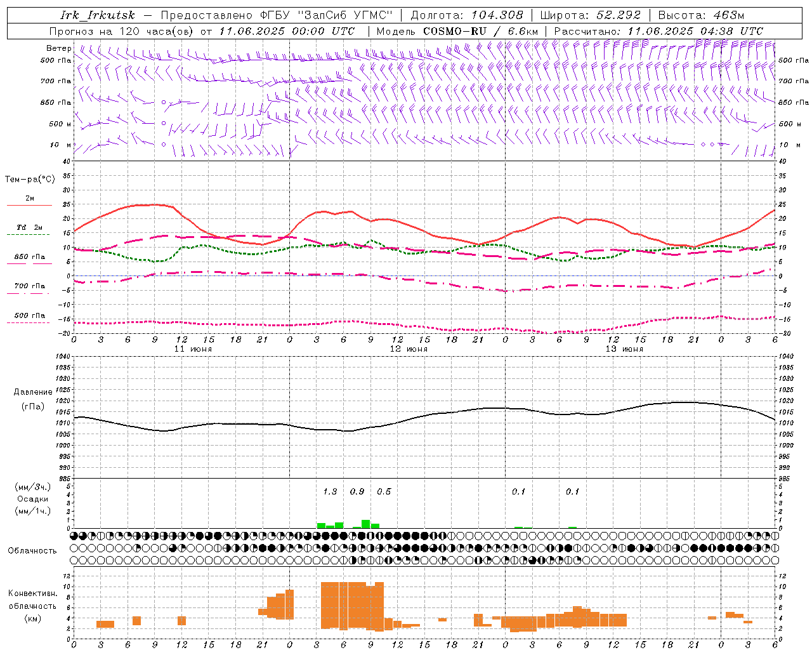812x650 pixels.
Task: Click the precipitation value '0.9'
Action: coord(357,491)
